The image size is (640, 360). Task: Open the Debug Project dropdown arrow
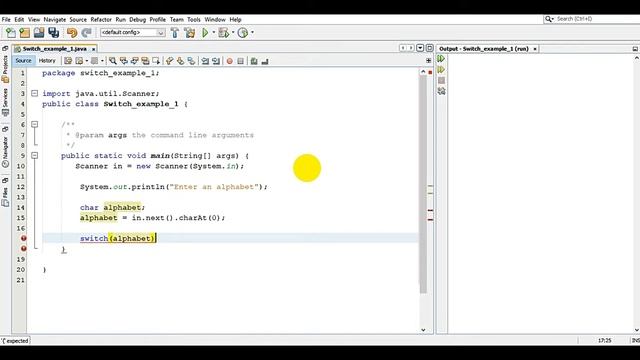click(233, 33)
